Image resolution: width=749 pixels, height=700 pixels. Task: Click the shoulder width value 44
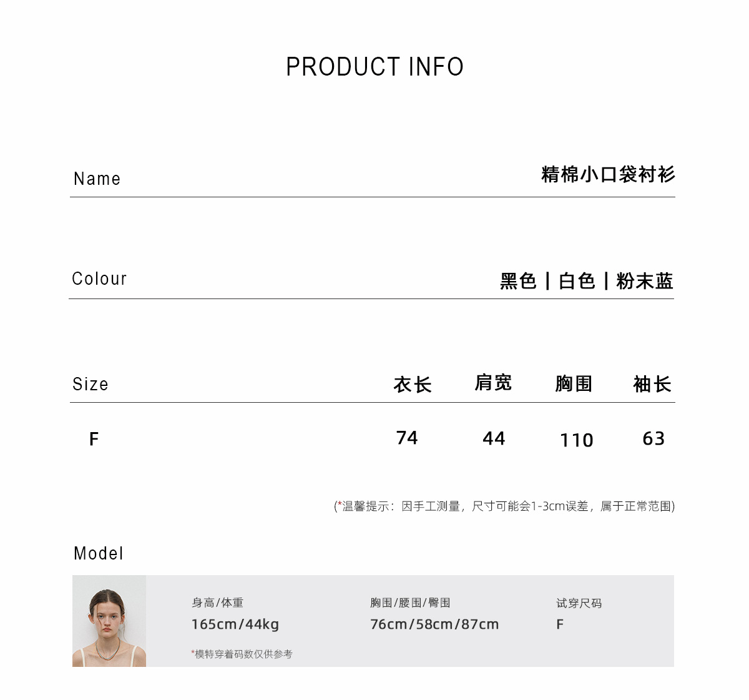tap(494, 438)
